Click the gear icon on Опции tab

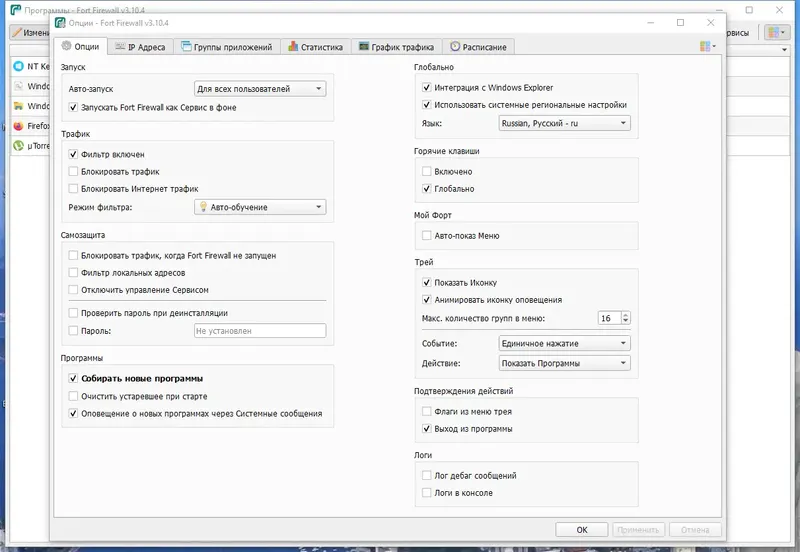[66, 46]
